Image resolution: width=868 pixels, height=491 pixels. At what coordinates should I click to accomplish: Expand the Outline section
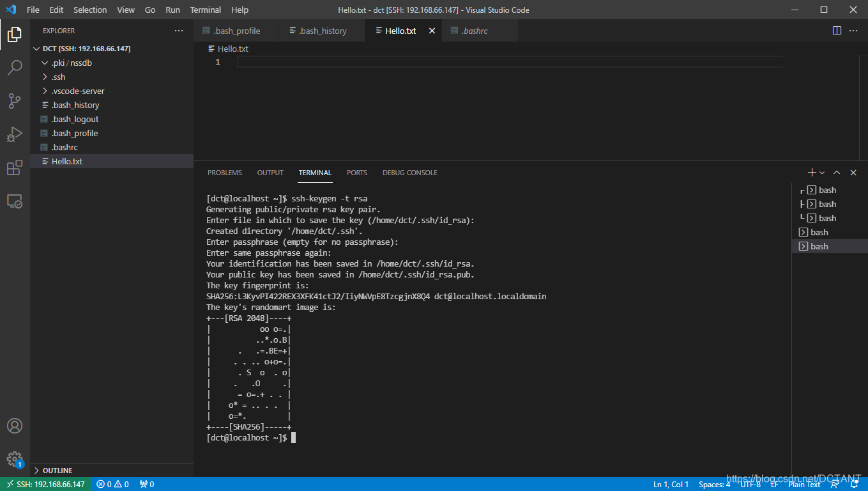coord(112,470)
